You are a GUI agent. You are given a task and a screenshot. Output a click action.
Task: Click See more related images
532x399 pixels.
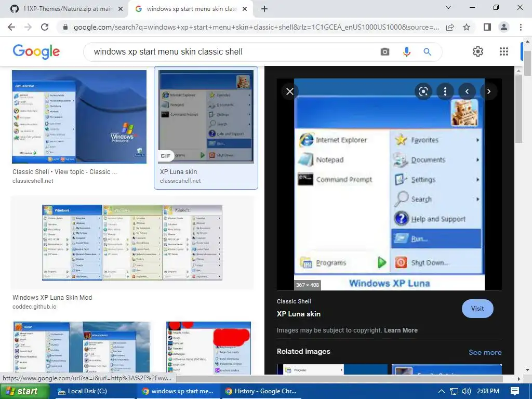pyautogui.click(x=485, y=352)
